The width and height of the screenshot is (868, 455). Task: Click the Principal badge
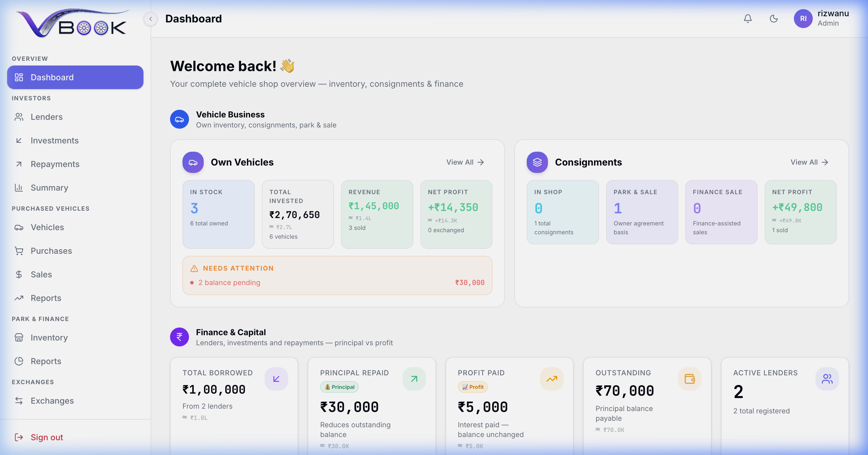pos(339,387)
